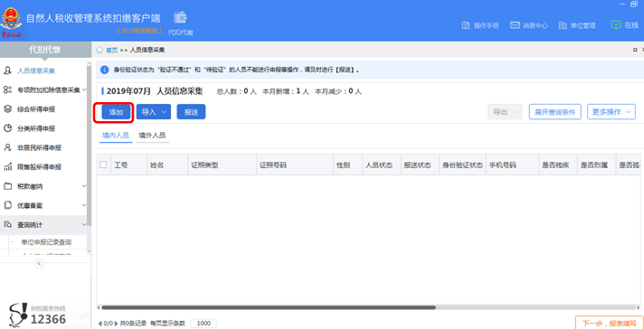Expand the 专项附加扣除信息采集 menu chevron

point(84,89)
